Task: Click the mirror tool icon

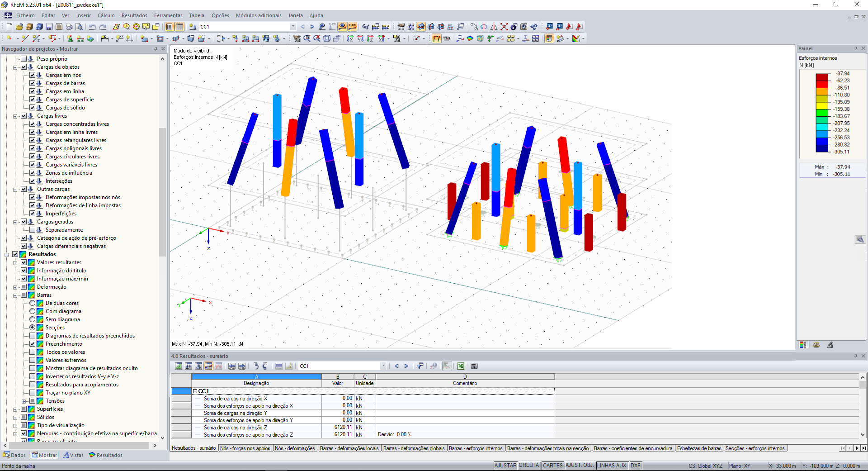Action: [494, 27]
